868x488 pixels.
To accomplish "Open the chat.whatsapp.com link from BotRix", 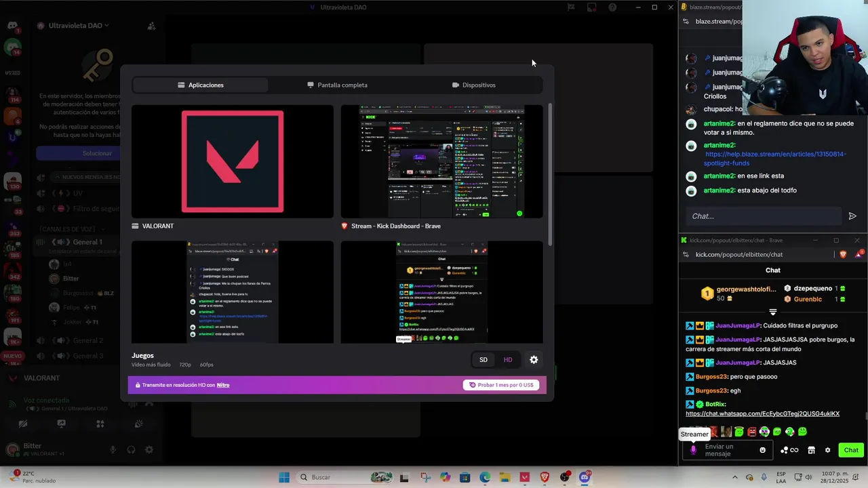I will coord(762,413).
